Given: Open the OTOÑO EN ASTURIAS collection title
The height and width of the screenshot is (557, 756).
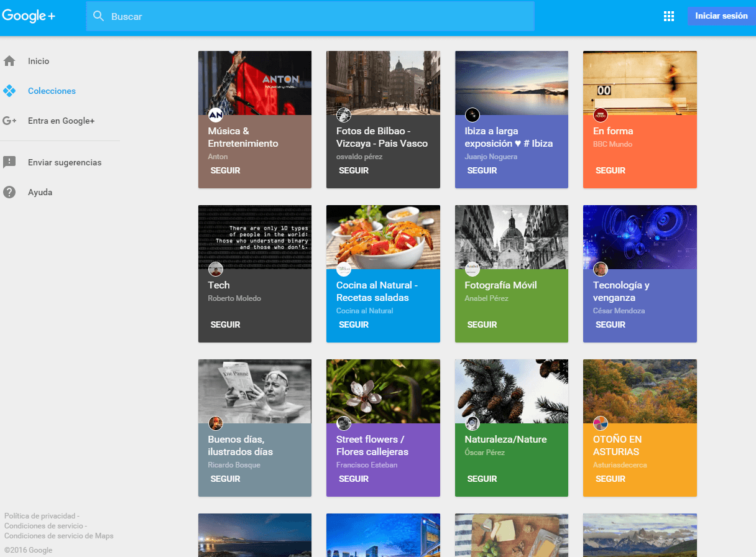Looking at the screenshot, I should click(x=617, y=445).
